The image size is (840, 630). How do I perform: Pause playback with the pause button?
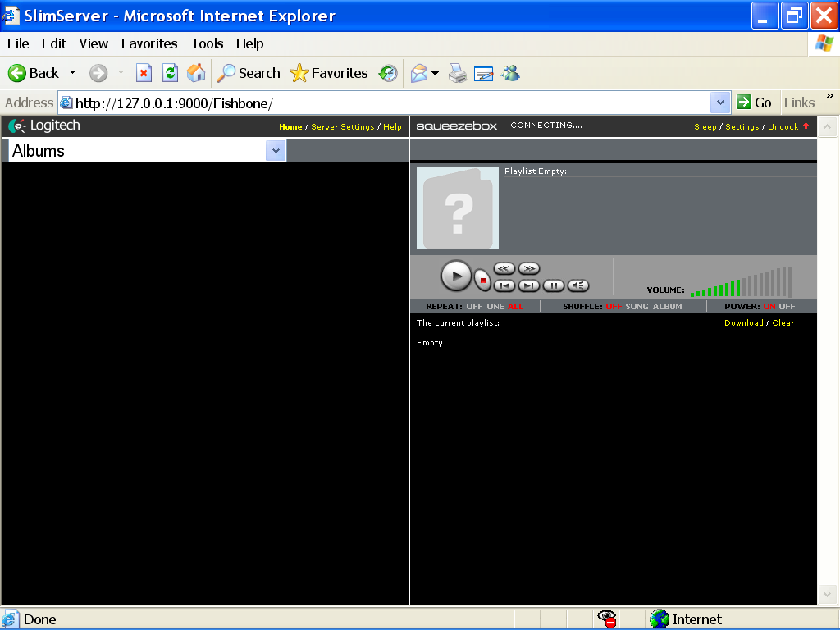click(x=554, y=285)
